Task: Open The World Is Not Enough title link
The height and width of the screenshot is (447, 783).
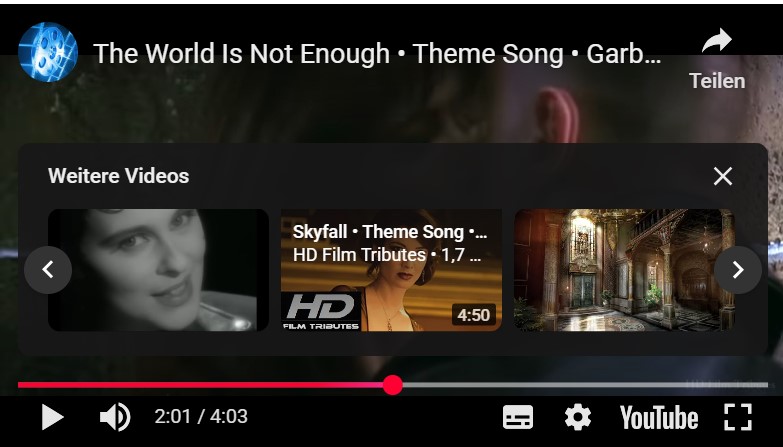Action: coord(377,53)
